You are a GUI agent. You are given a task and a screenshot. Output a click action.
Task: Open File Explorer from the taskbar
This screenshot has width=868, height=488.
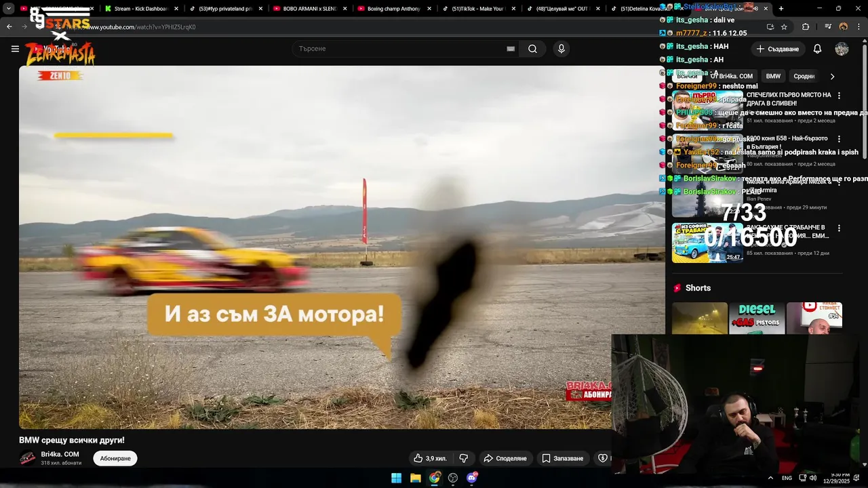tap(416, 478)
